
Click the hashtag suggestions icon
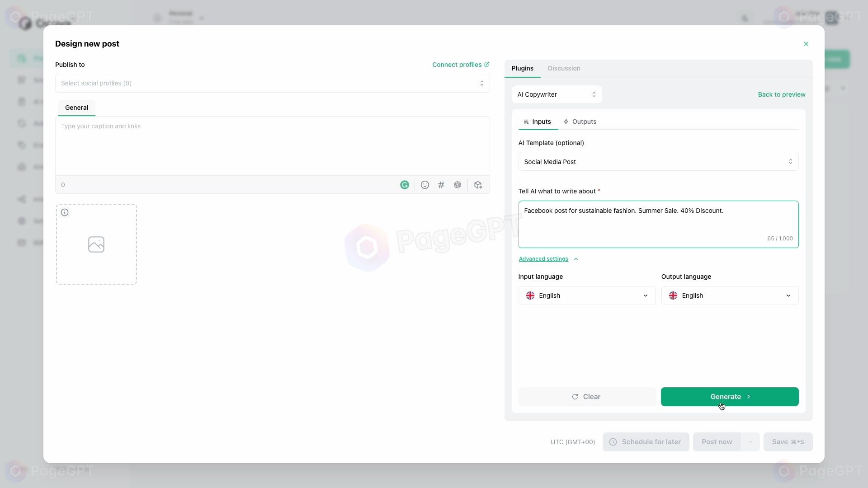click(441, 185)
